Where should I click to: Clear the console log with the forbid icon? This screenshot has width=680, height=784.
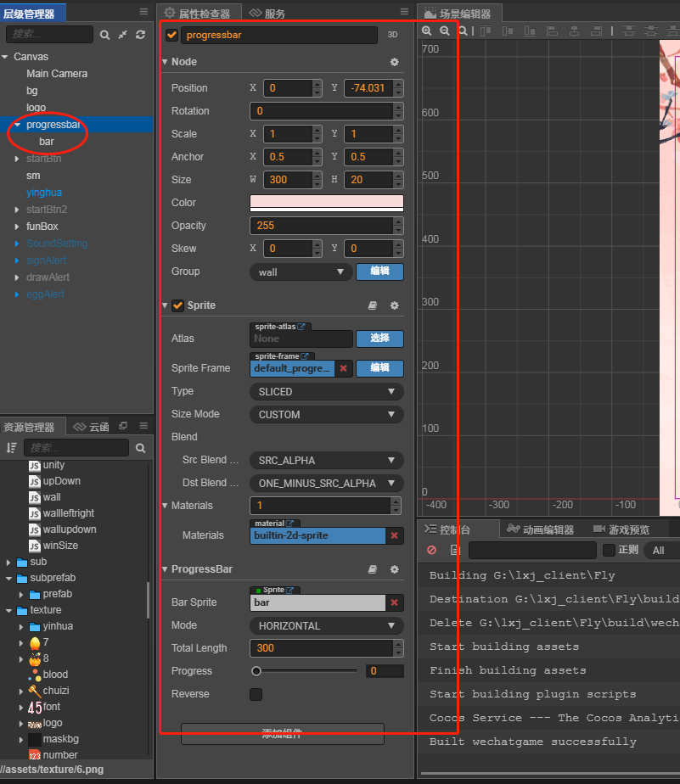coord(430,550)
